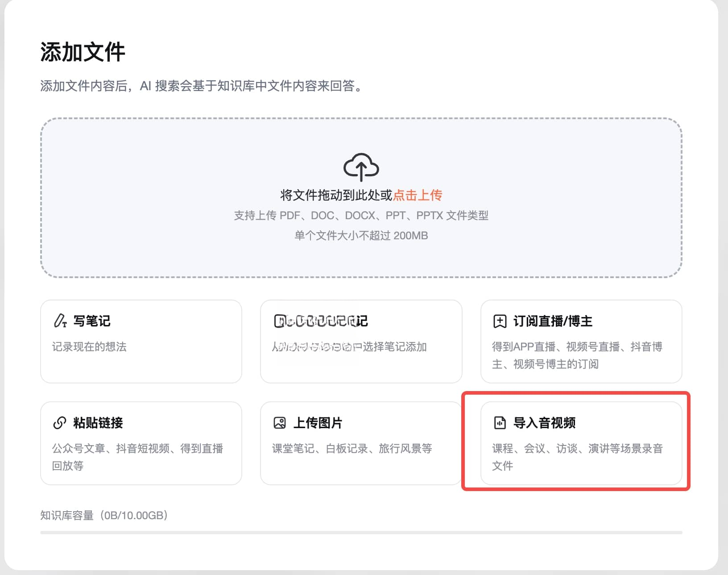This screenshot has width=728, height=575.
Task: Click the 上传图片 picture icon
Action: pos(280,423)
